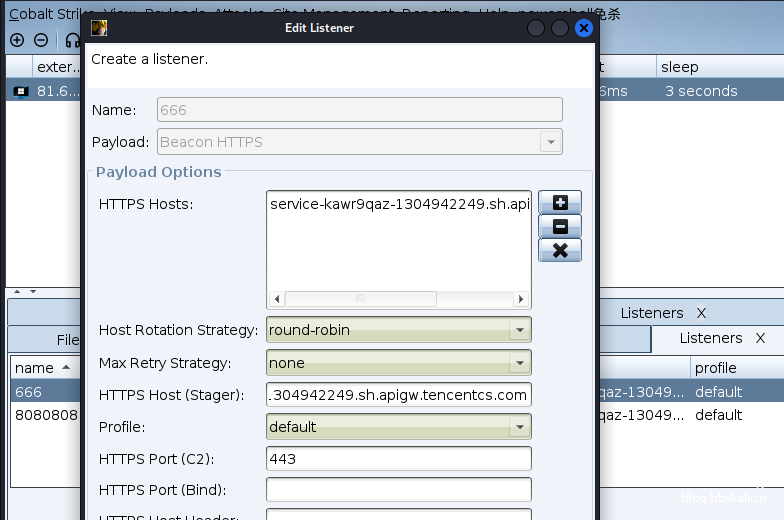Select the service-kawr9qaz host entry

tap(400, 204)
